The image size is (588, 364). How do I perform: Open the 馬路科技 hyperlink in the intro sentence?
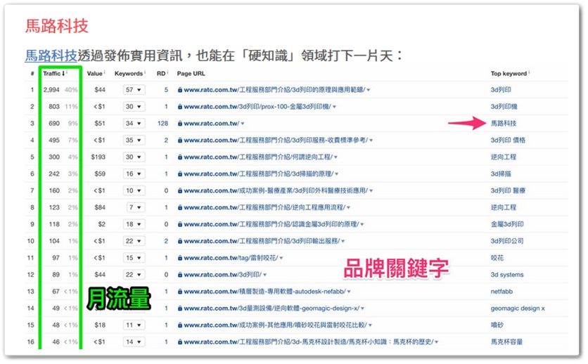pos(51,56)
